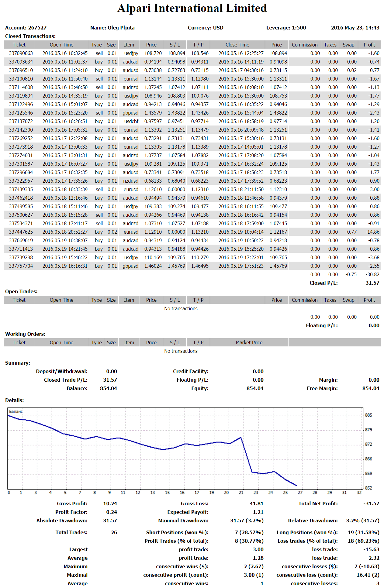Select ticket number 337090063

point(21,53)
